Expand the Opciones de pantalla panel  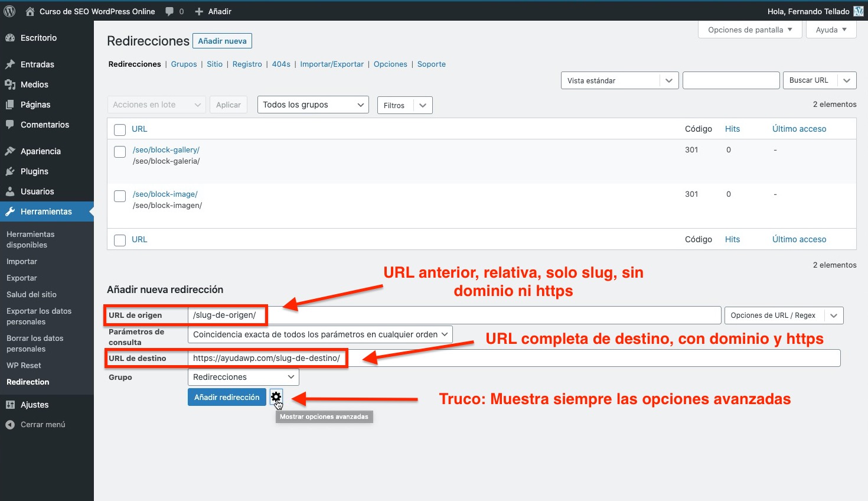click(749, 30)
